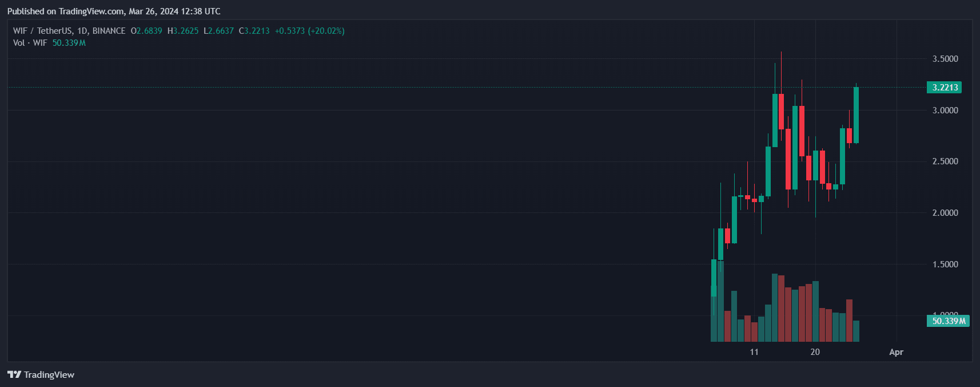
Task: Click the 3.5000 price axis label
Action: tap(945, 59)
